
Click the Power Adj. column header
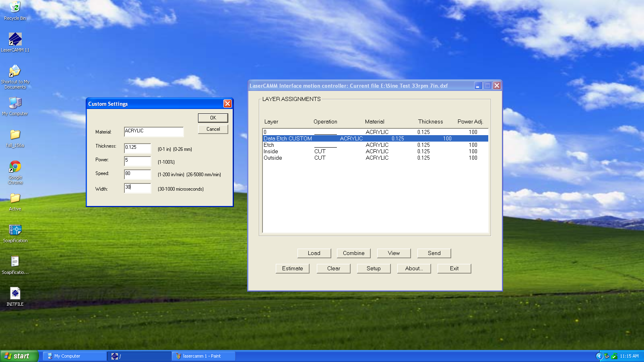[x=470, y=121]
